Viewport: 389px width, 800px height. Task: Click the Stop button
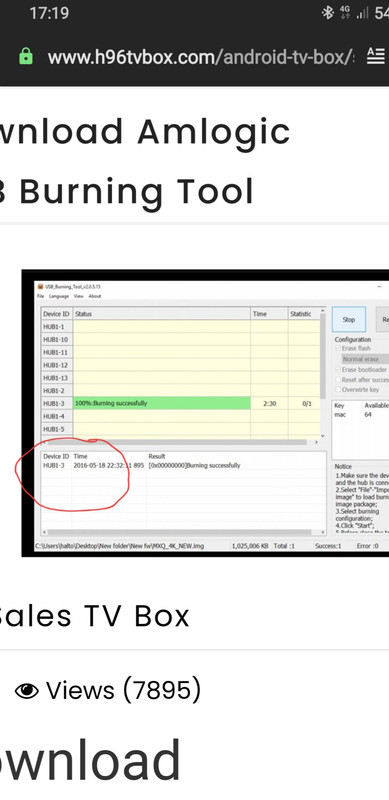[x=349, y=319]
